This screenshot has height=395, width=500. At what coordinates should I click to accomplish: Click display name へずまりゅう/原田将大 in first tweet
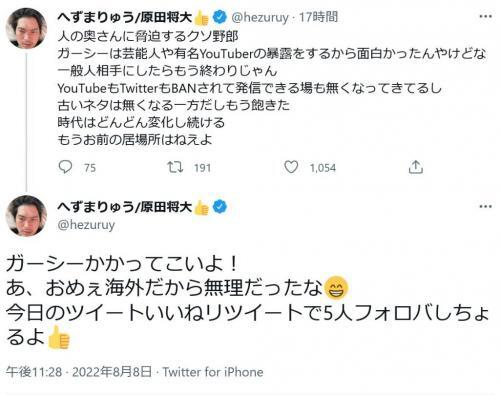click(x=124, y=17)
